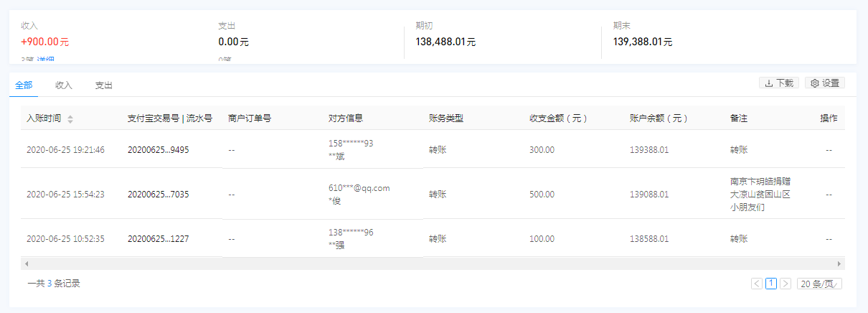
Task: Switch to the 全部 tab
Action: [24, 85]
